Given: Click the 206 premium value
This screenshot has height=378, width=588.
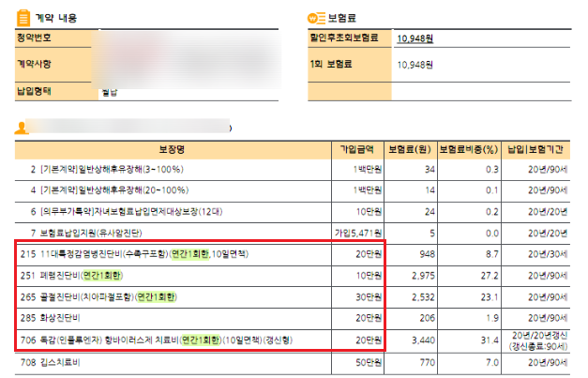Looking at the screenshot, I should pos(427,318).
